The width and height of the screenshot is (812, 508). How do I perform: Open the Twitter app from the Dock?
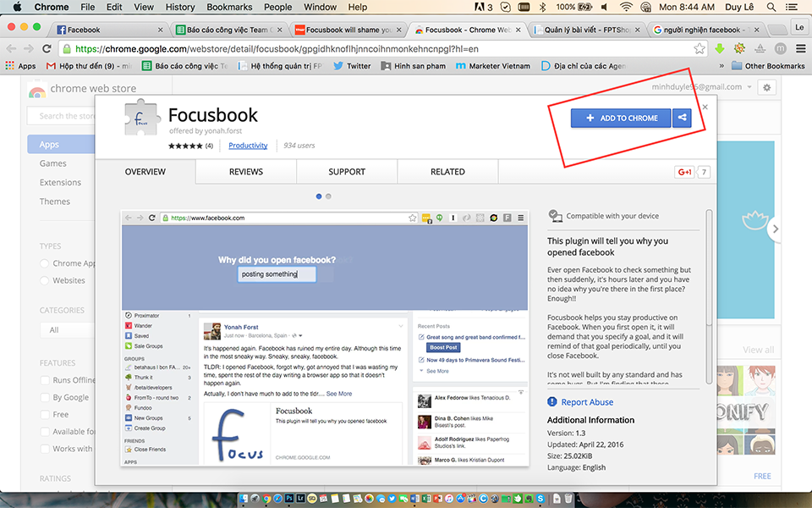pos(392,499)
